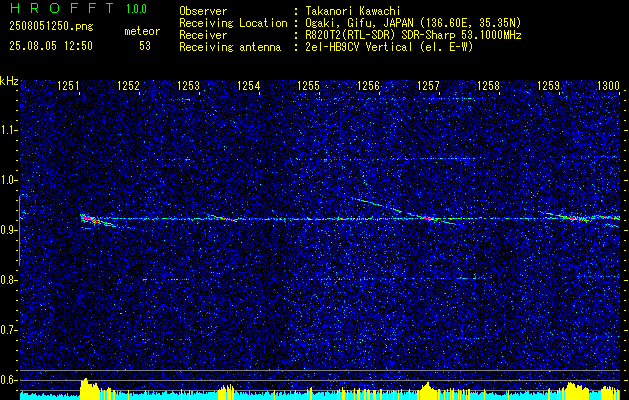The image size is (629, 400).
Task: Click the 1258 time marker
Action: 489,85
